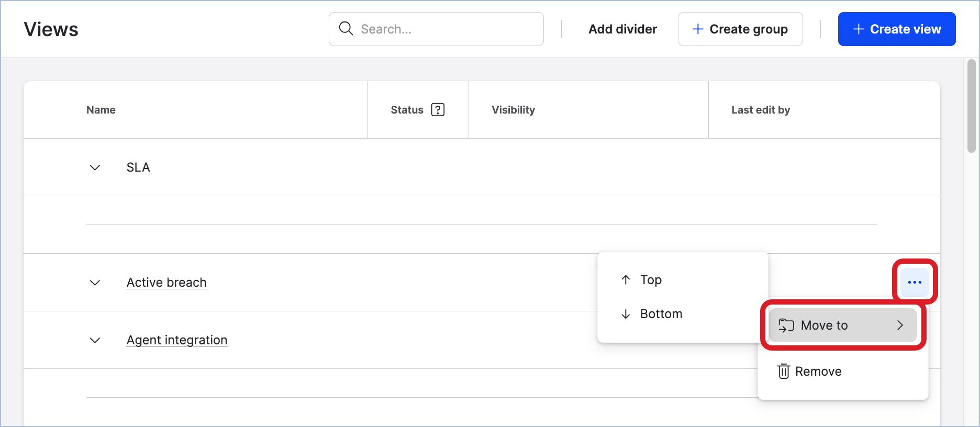Viewport: 980px width, 427px height.
Task: Click the down arrow icon beside Bottom
Action: pyautogui.click(x=626, y=314)
